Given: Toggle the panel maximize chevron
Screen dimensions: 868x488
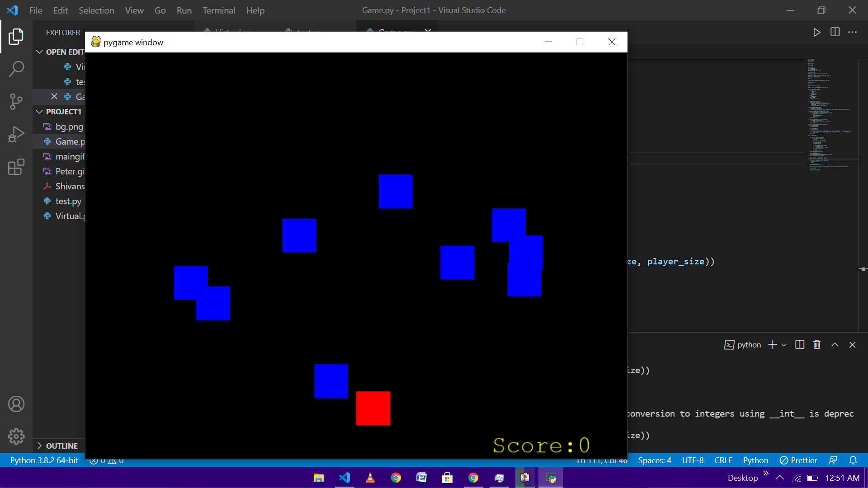Looking at the screenshot, I should pyautogui.click(x=835, y=344).
